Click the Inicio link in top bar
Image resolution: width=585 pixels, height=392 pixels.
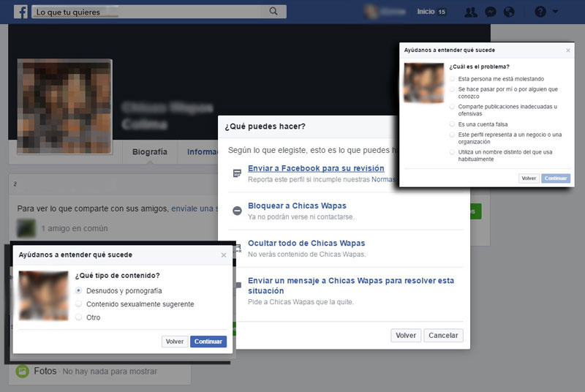click(426, 12)
